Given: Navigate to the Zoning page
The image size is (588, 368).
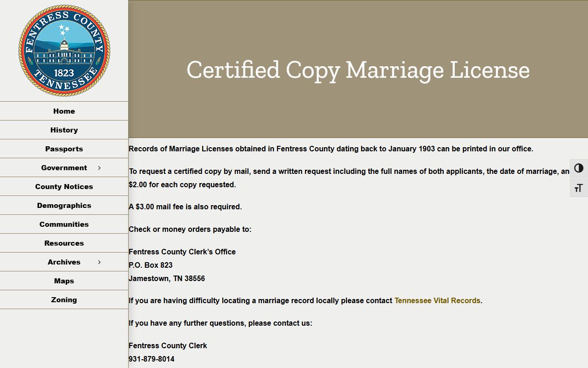Looking at the screenshot, I should [64, 299].
